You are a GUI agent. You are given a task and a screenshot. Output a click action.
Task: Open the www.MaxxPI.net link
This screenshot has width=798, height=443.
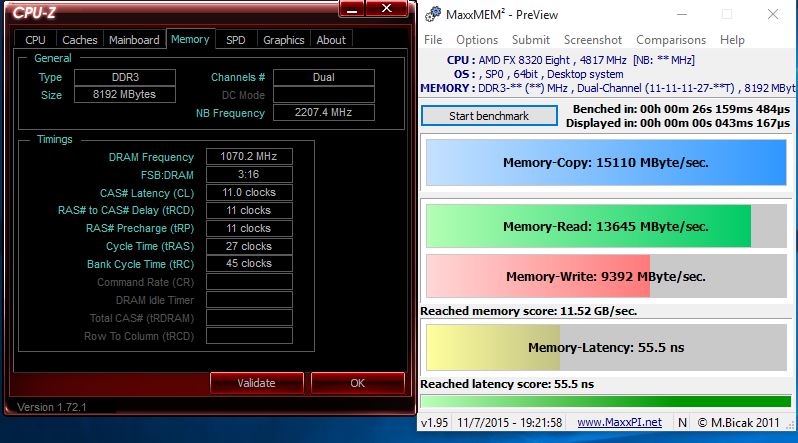point(619,423)
